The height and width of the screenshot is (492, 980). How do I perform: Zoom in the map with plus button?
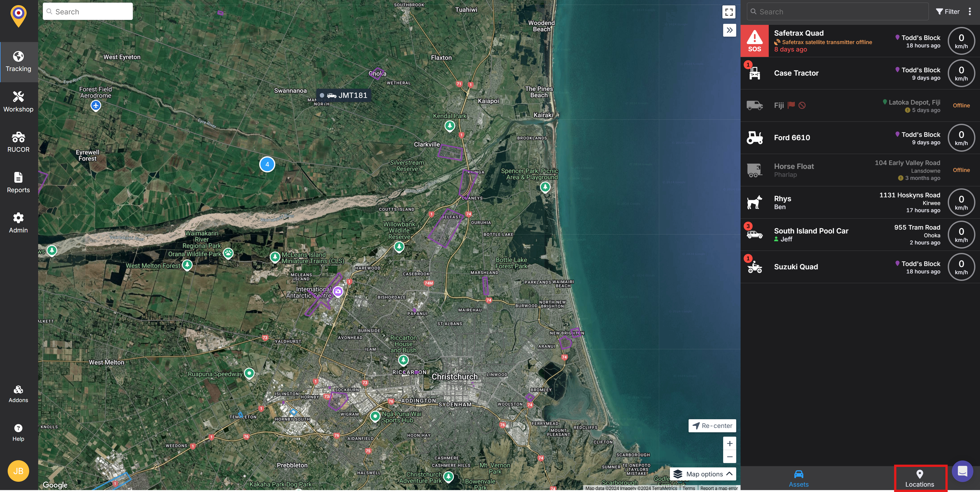pyautogui.click(x=729, y=443)
